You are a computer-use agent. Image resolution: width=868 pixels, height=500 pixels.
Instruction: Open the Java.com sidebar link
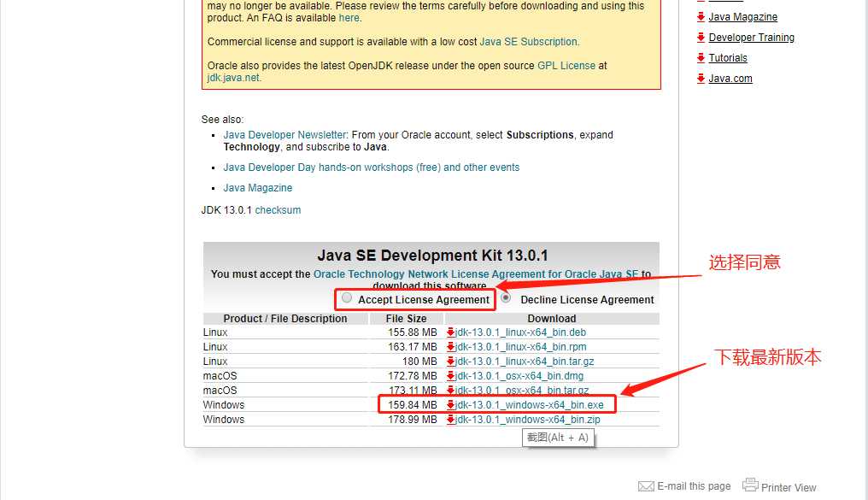tap(730, 78)
